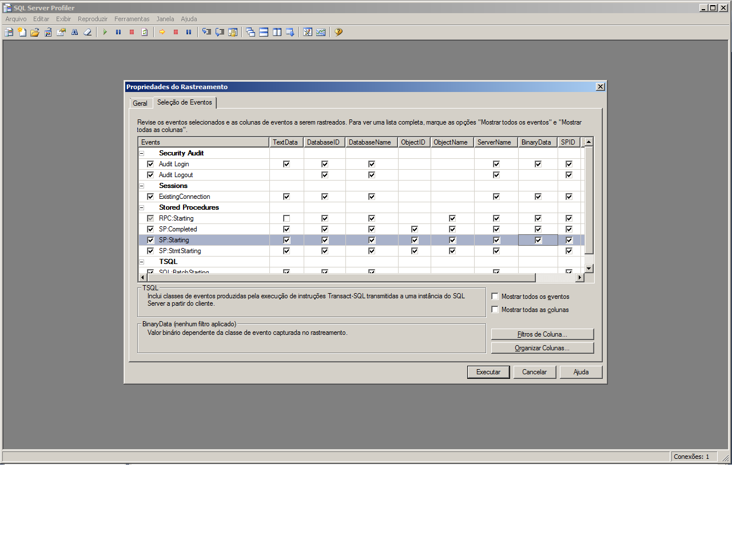This screenshot has height=560, width=732.
Task: Open the Reproduzir menu
Action: (x=93, y=19)
